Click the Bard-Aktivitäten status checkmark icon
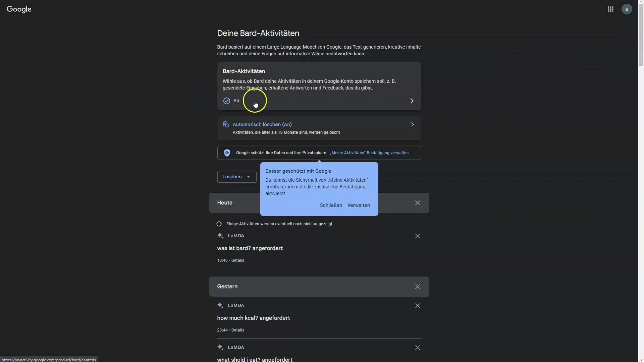Image resolution: width=644 pixels, height=362 pixels. (x=227, y=101)
